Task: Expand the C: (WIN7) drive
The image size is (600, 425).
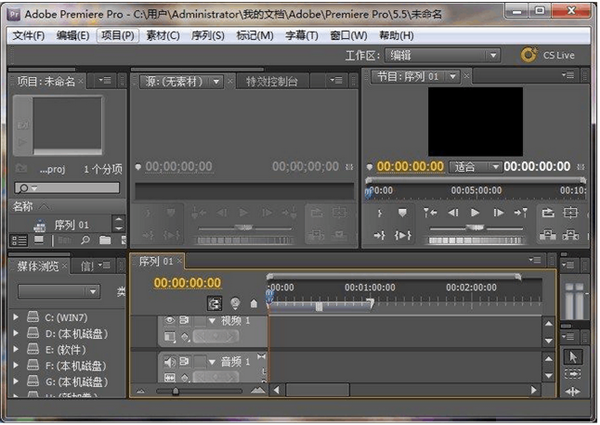Action: 16,317
